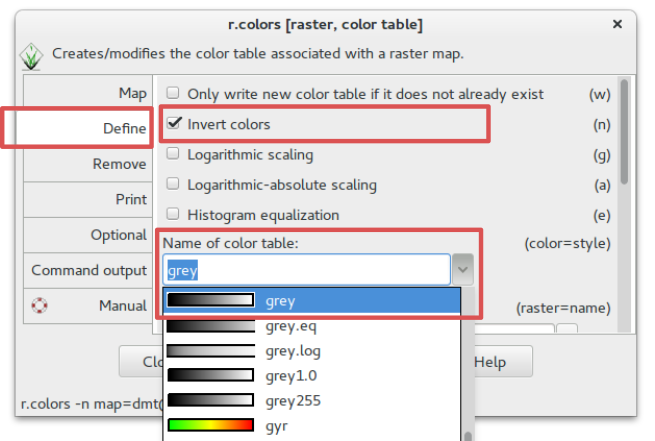Viewport: 655px width, 441px height.
Task: Enable 'Only write new color table' checkbox
Action: point(173,93)
